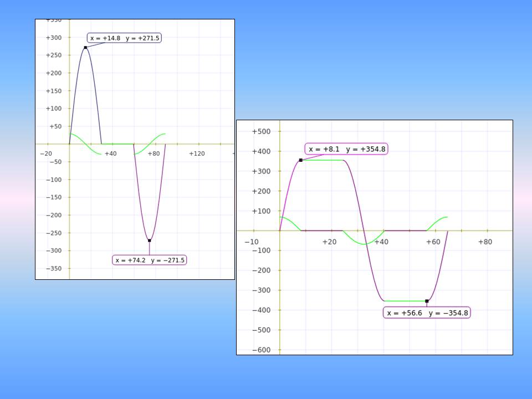
Task: Click the callout reading x = +14.8 y = +271.5
Action: pyautogui.click(x=124, y=38)
